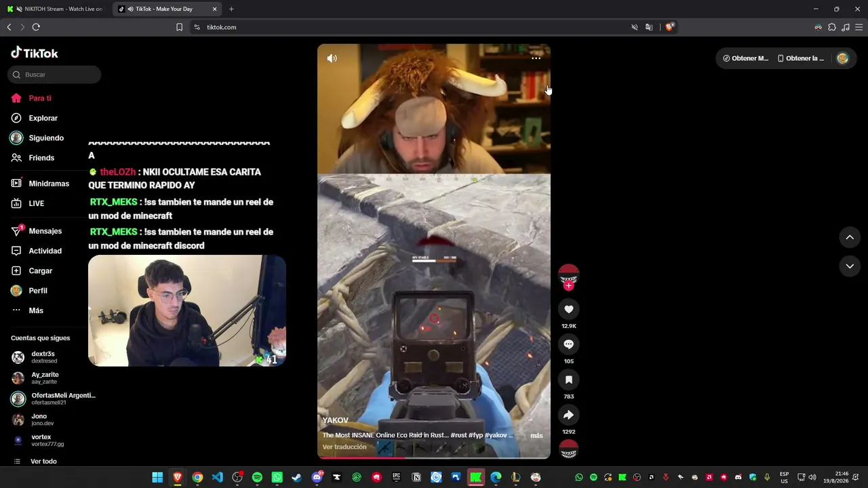Open Minidramas section
This screenshot has height=488, width=868.
pos(40,184)
